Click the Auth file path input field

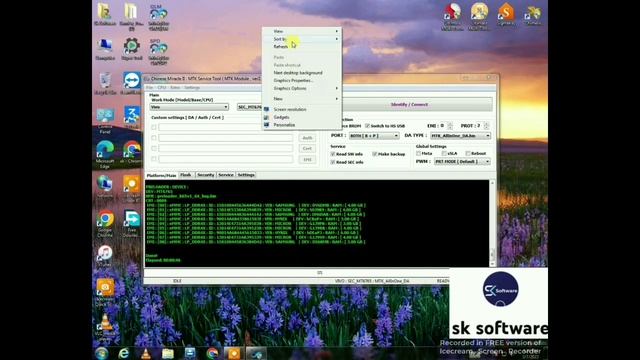pos(226,138)
